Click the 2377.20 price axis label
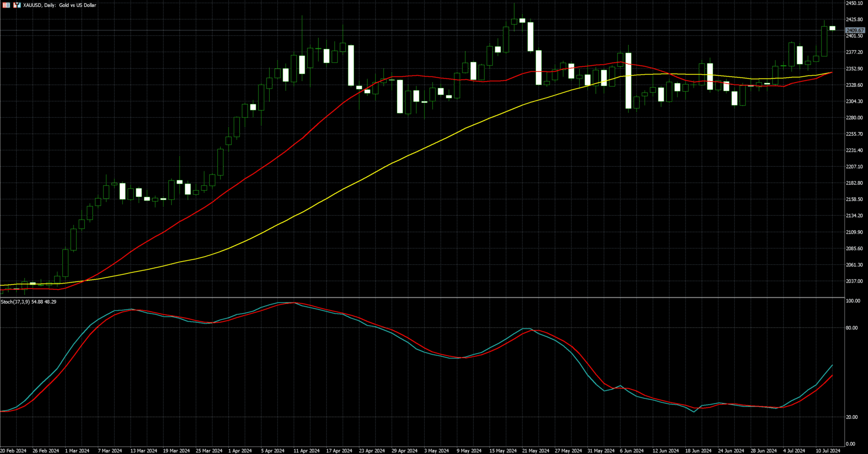 click(854, 53)
